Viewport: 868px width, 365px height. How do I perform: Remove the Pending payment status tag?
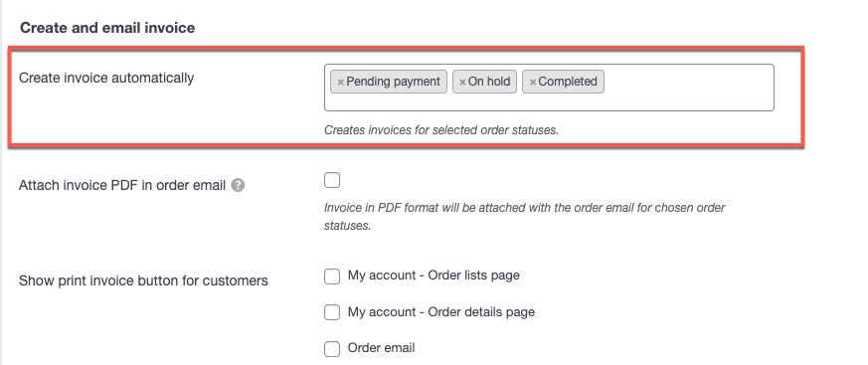coord(340,82)
